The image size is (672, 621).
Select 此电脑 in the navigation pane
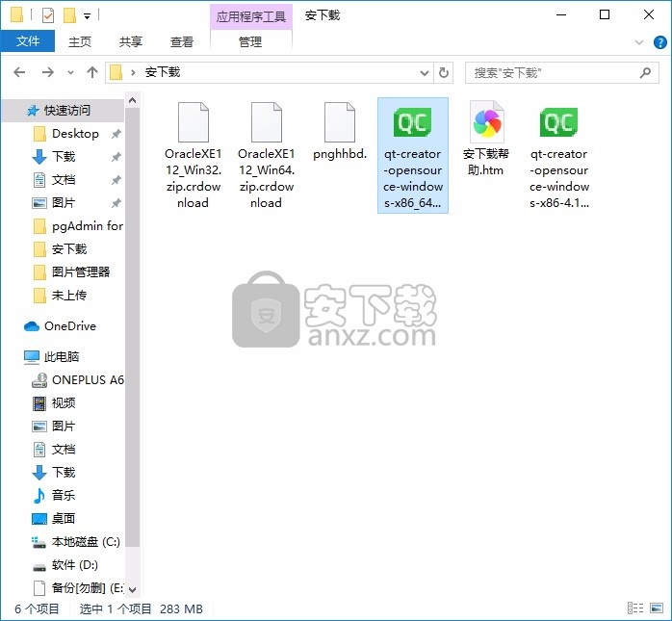click(63, 357)
